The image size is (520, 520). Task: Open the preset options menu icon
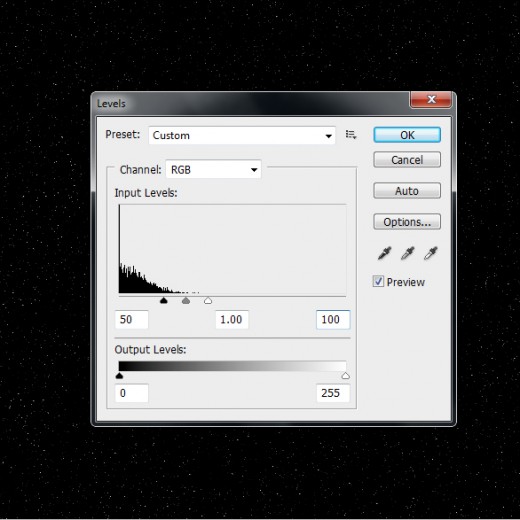351,135
